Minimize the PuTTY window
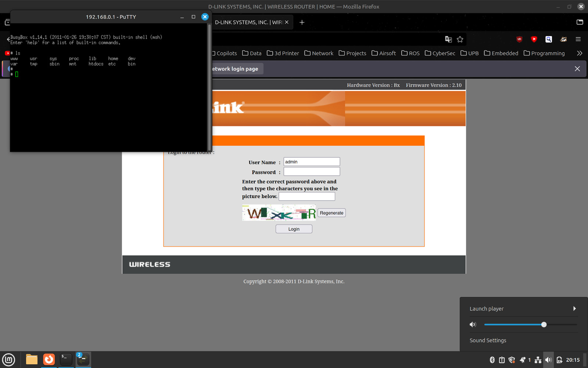588x368 pixels. tap(182, 17)
